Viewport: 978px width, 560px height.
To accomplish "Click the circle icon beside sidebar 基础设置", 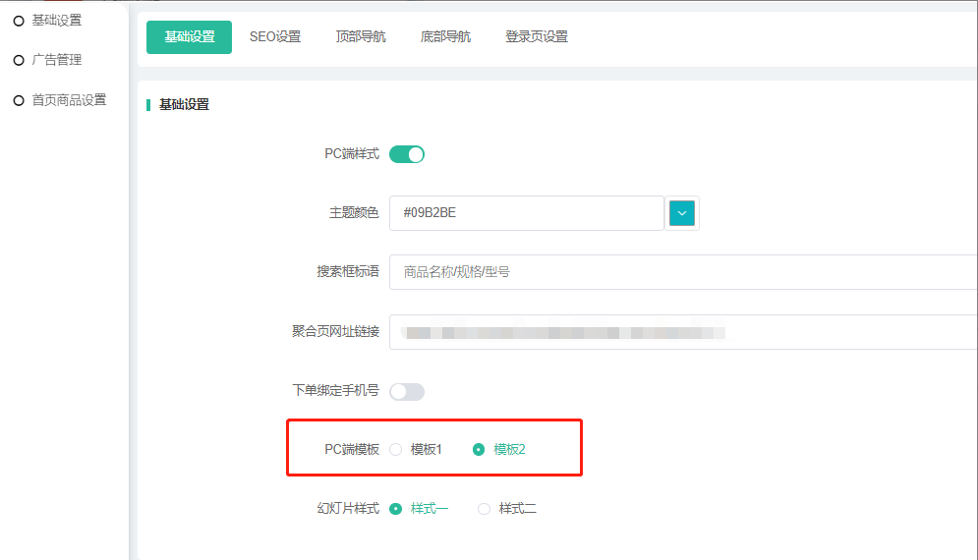I will click(19, 21).
